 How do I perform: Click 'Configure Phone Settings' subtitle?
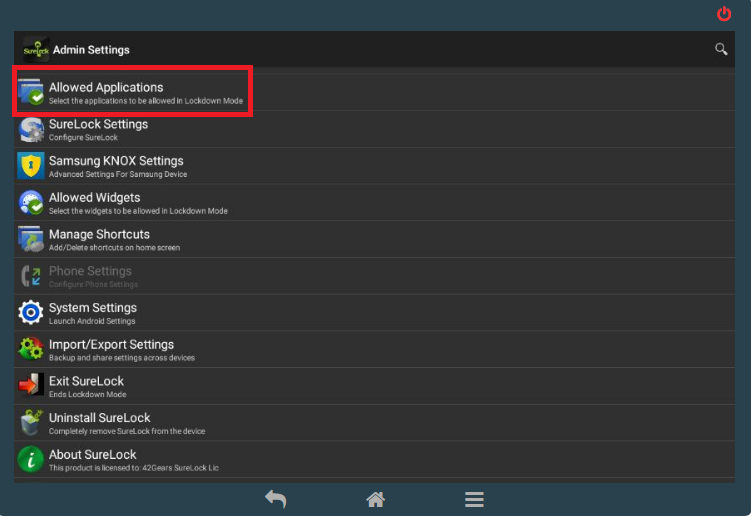click(94, 284)
